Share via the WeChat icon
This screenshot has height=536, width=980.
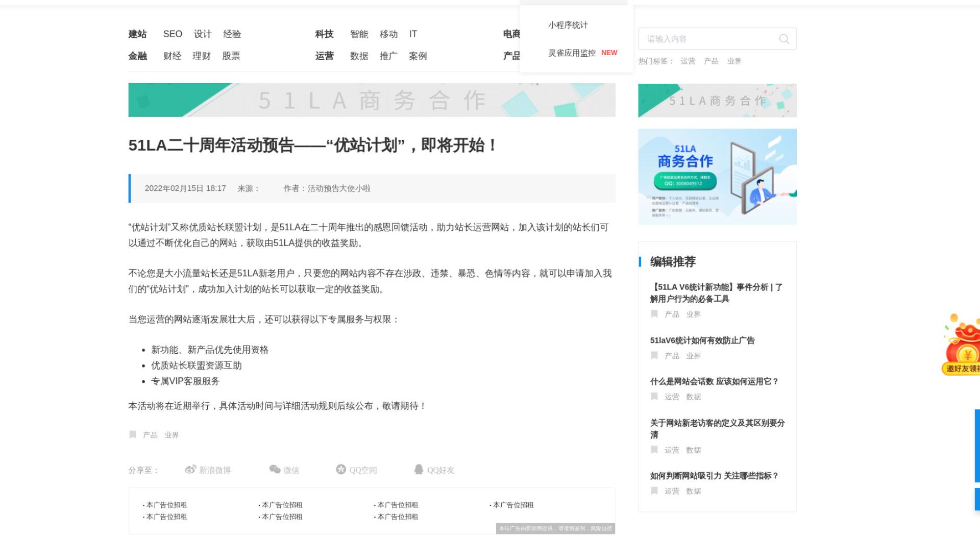275,470
